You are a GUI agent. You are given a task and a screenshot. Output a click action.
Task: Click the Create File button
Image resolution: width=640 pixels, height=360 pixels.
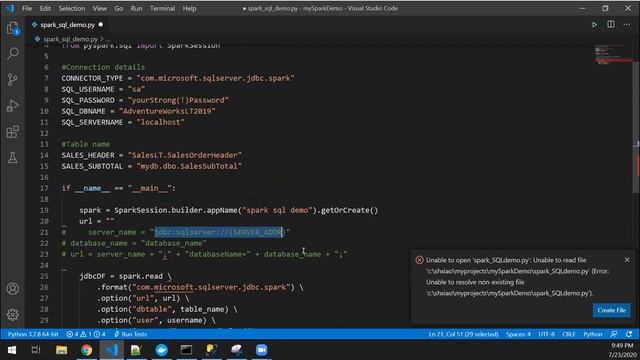(611, 310)
